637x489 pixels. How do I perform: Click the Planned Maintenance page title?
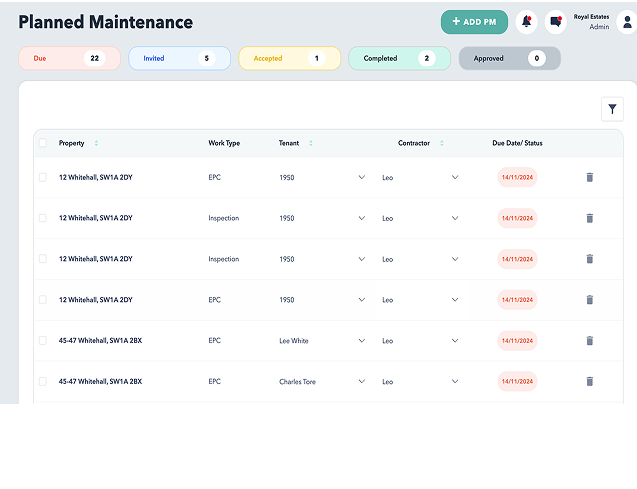click(106, 22)
